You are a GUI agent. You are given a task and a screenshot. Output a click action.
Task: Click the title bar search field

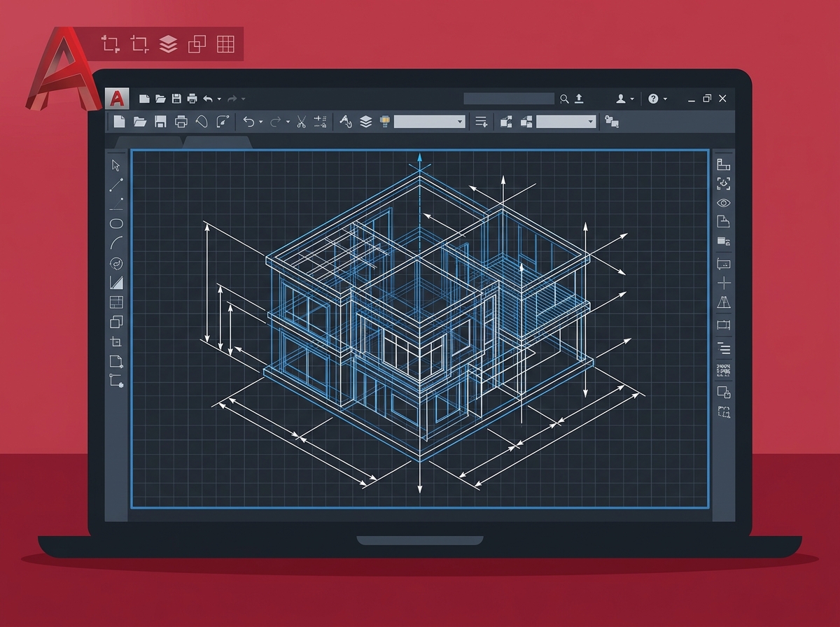[x=509, y=99]
